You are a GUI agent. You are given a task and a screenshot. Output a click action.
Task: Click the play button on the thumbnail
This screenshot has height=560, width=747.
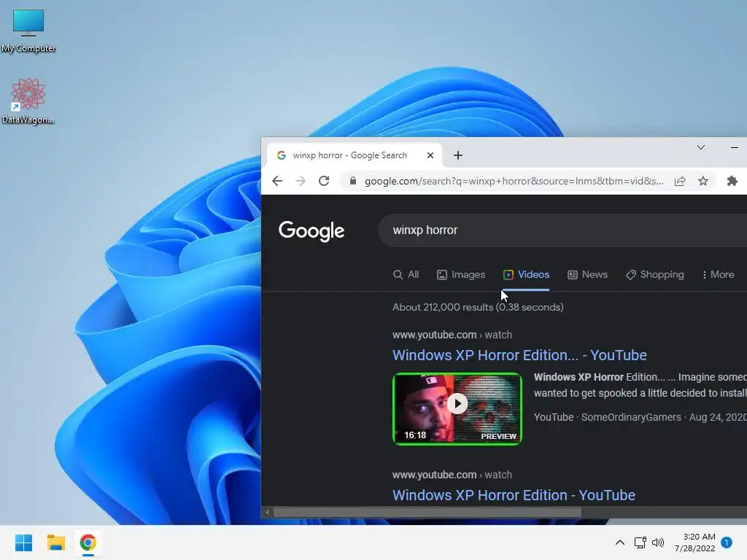(457, 404)
